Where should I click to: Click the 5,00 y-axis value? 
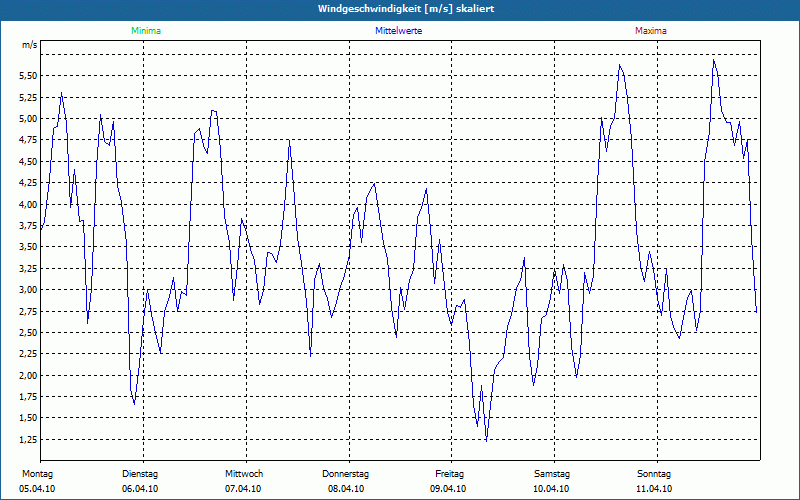(29, 118)
